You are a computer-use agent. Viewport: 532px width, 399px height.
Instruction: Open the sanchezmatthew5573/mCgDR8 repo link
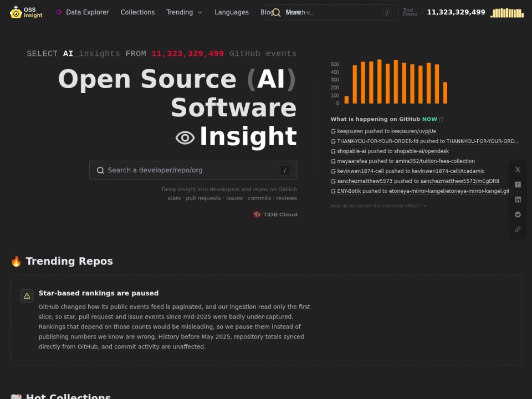[x=460, y=181]
